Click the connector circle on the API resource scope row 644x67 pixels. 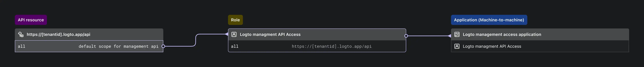point(163,46)
